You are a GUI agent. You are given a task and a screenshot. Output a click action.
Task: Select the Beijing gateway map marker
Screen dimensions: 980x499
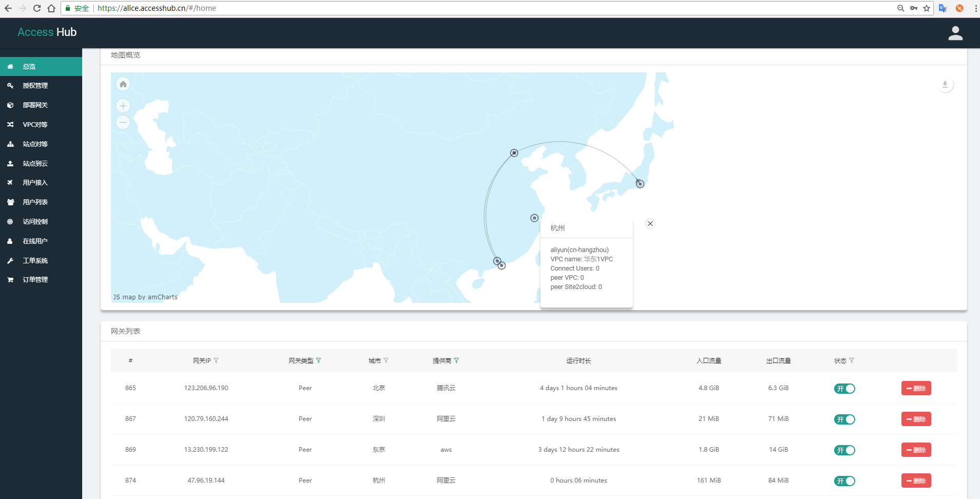(514, 153)
